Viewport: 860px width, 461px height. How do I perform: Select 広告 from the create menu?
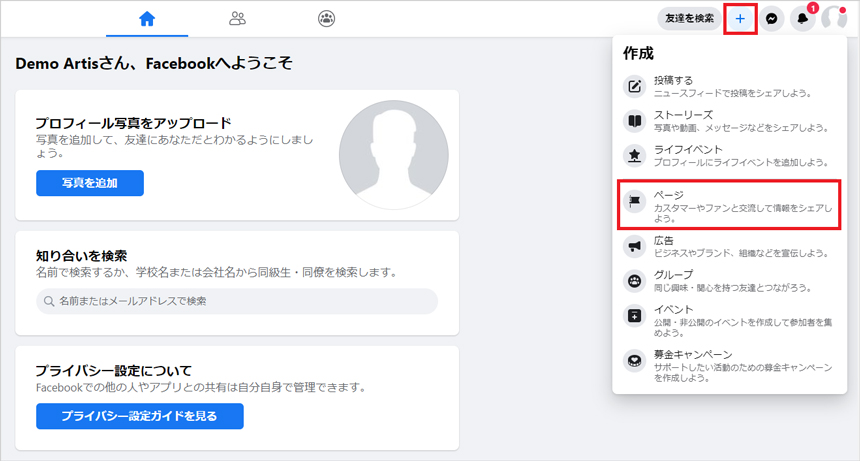tap(729, 247)
